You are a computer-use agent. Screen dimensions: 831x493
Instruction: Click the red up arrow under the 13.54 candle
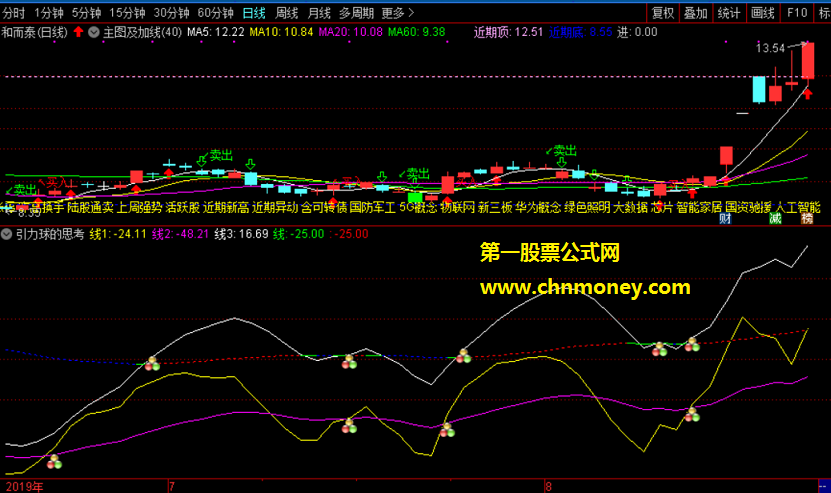[808, 94]
